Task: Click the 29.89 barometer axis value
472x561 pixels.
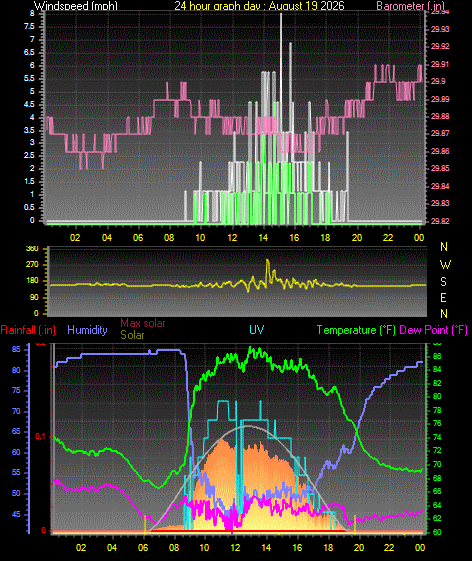Action: tap(440, 99)
